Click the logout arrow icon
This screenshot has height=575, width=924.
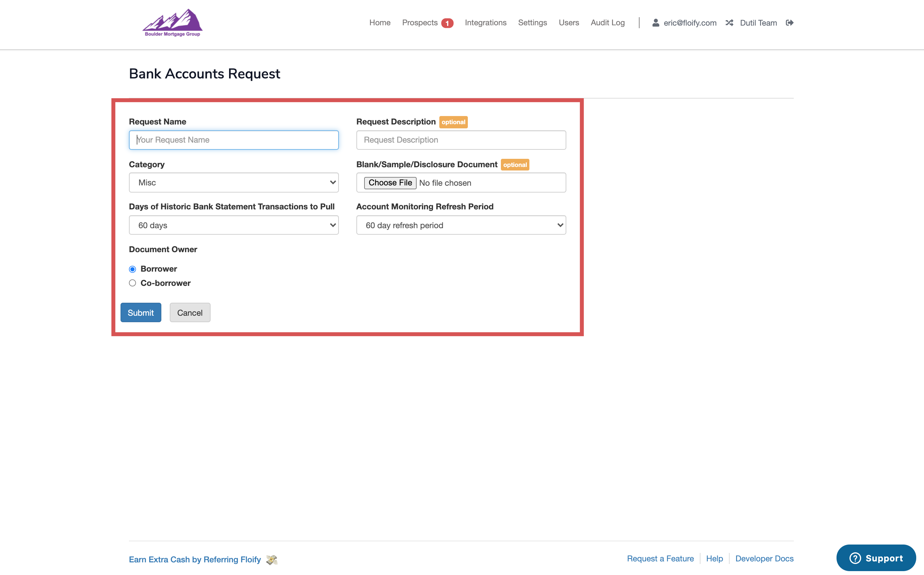click(x=790, y=23)
